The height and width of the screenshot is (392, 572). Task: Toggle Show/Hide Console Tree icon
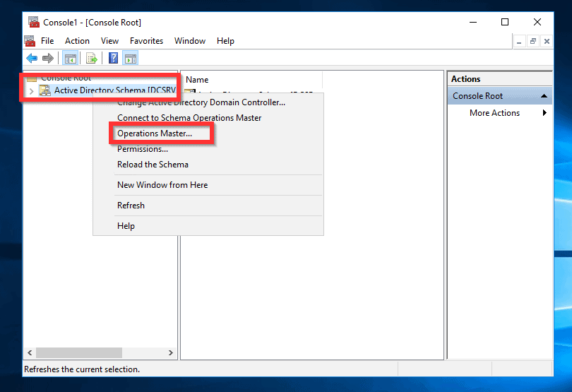click(71, 58)
